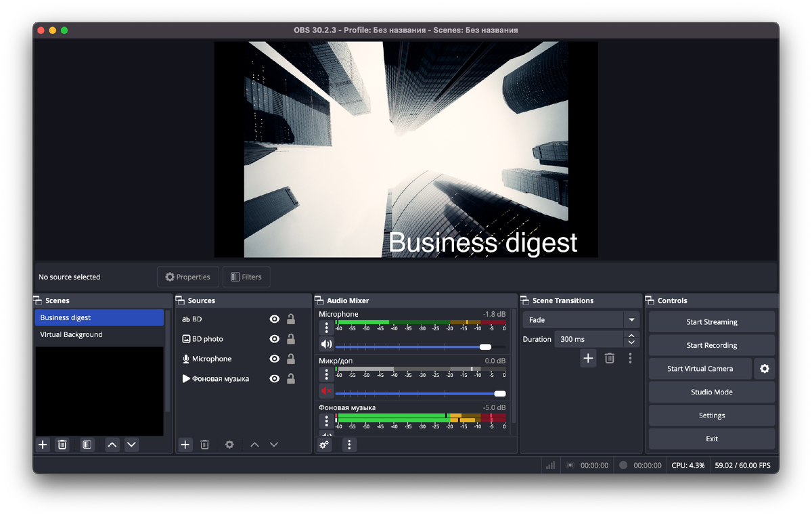This screenshot has height=517, width=812.
Task: Lock the Microphone source
Action: coord(291,359)
